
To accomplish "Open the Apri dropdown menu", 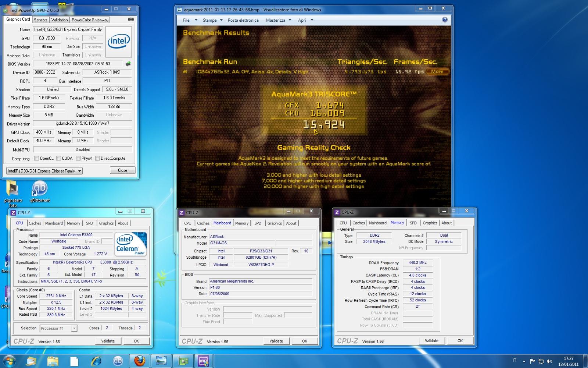I will pyautogui.click(x=305, y=20).
